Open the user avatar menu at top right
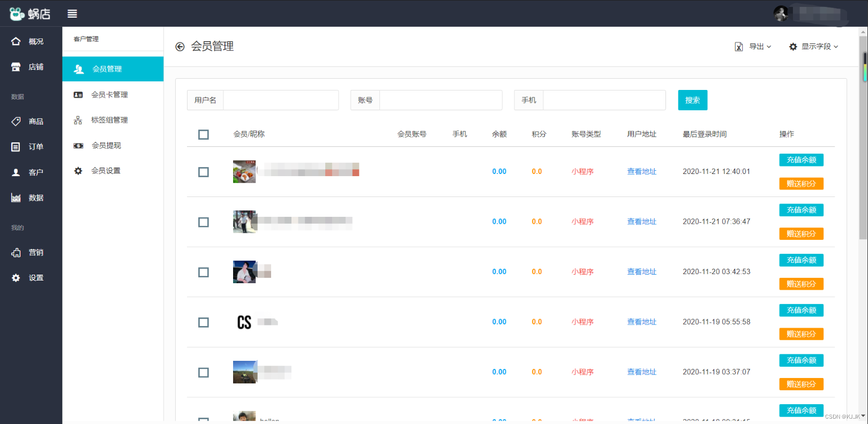868x424 pixels. (x=781, y=13)
